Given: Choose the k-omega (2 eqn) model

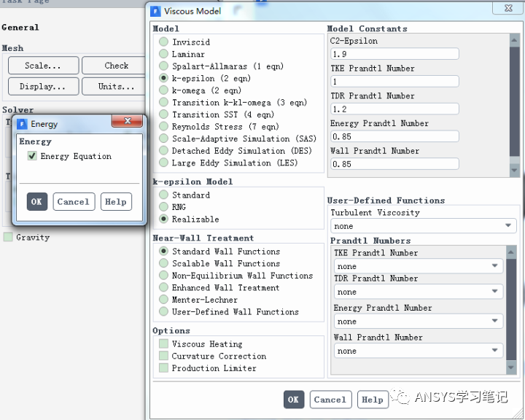Looking at the screenshot, I should [x=163, y=90].
